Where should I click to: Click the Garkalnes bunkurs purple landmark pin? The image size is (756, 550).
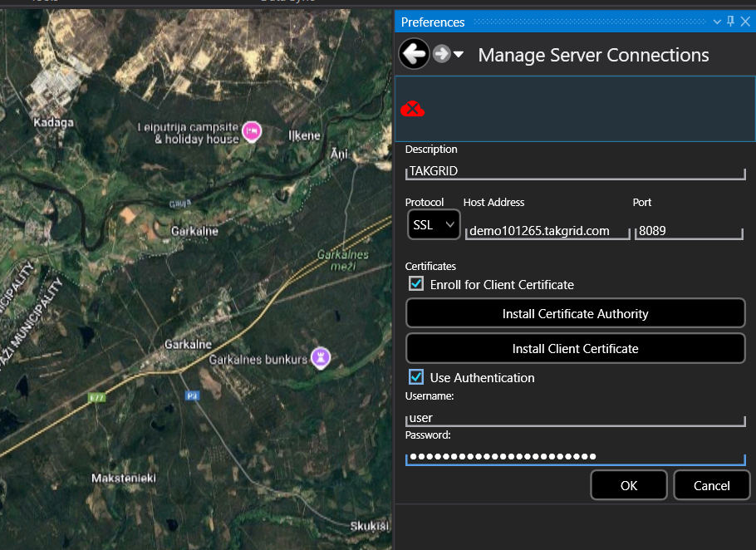tap(321, 358)
